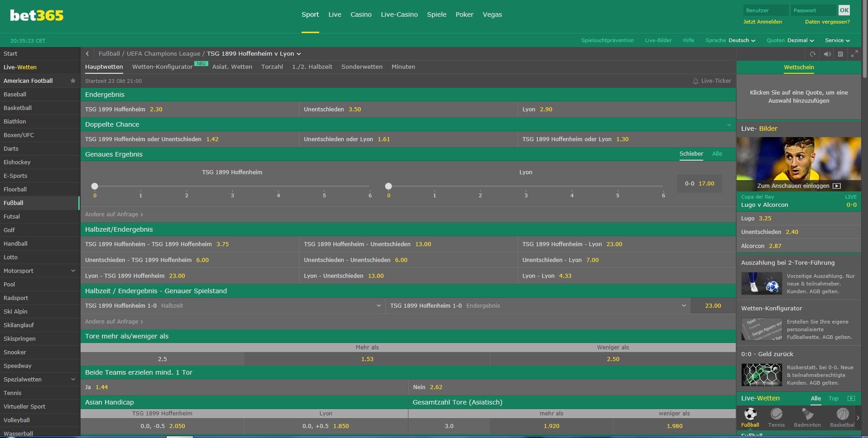
Task: Switch Genaues Ergebnis to Alle view
Action: pos(717,154)
